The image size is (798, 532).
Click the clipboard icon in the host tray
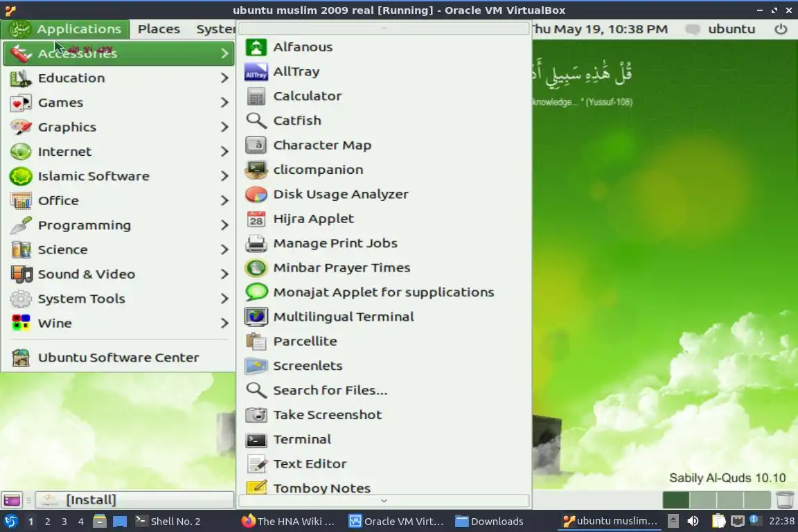pos(718,521)
